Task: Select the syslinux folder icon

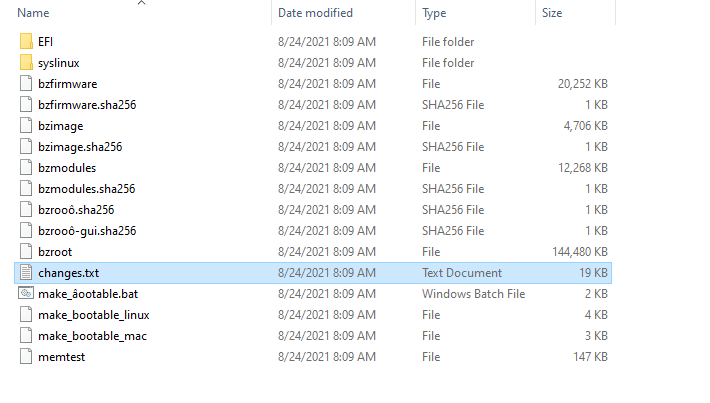Action: coord(26,62)
